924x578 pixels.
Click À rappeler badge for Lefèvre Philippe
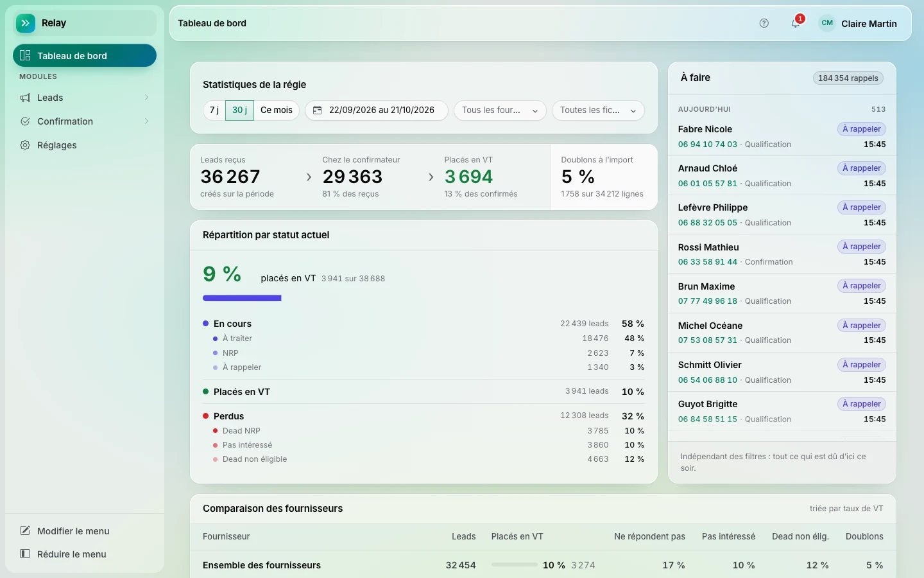[x=862, y=207]
